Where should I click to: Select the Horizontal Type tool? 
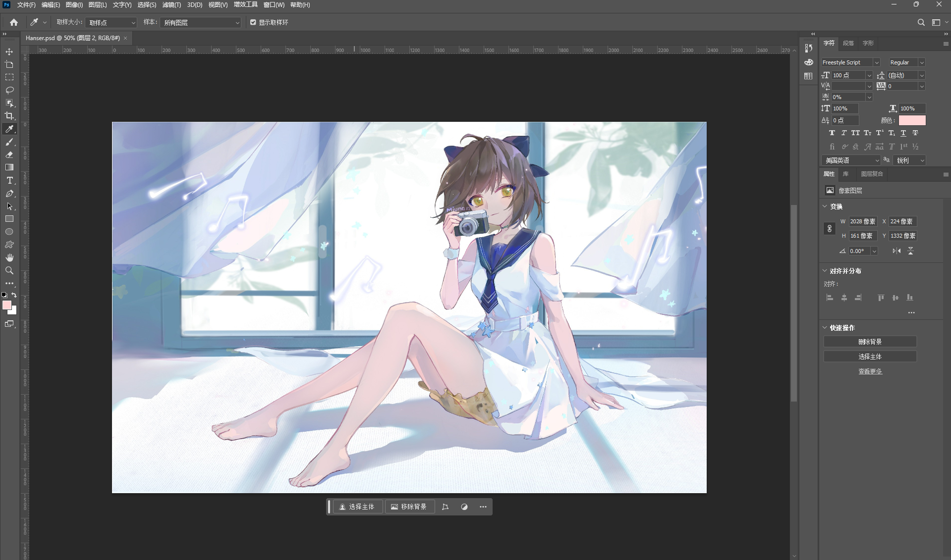[9, 180]
